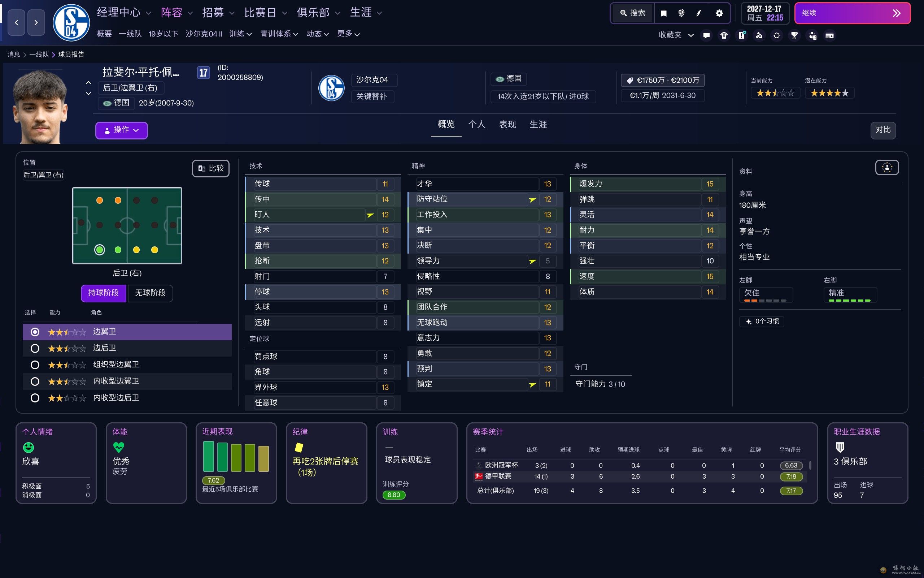
Task: Open the speech bubble messages shortcut
Action: [706, 35]
